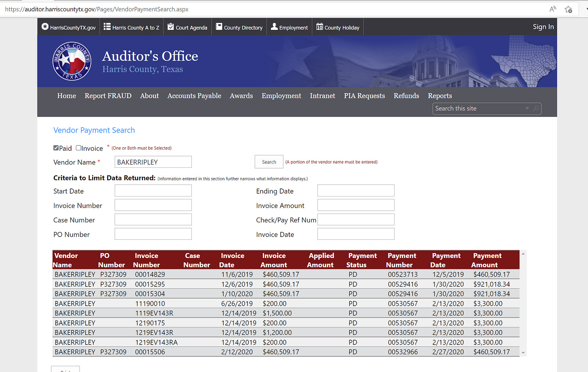
Task: Click invoice number 1119EV143R
Action: (x=154, y=313)
